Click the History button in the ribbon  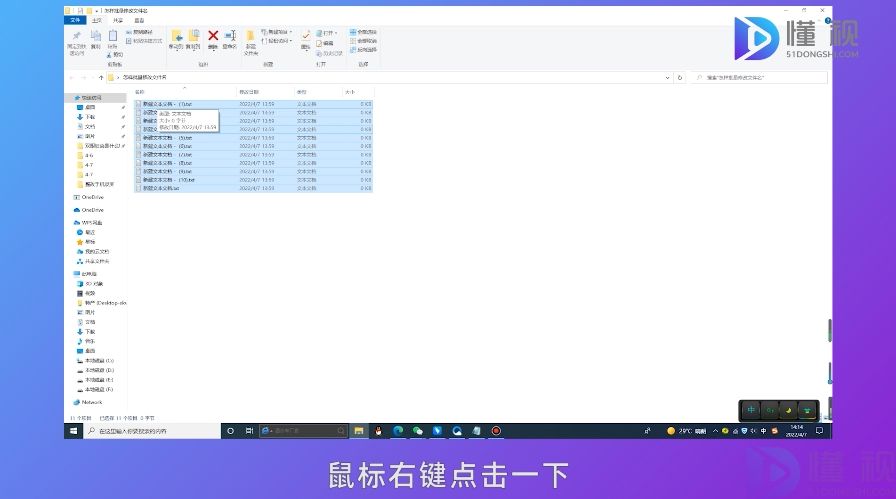[329, 53]
